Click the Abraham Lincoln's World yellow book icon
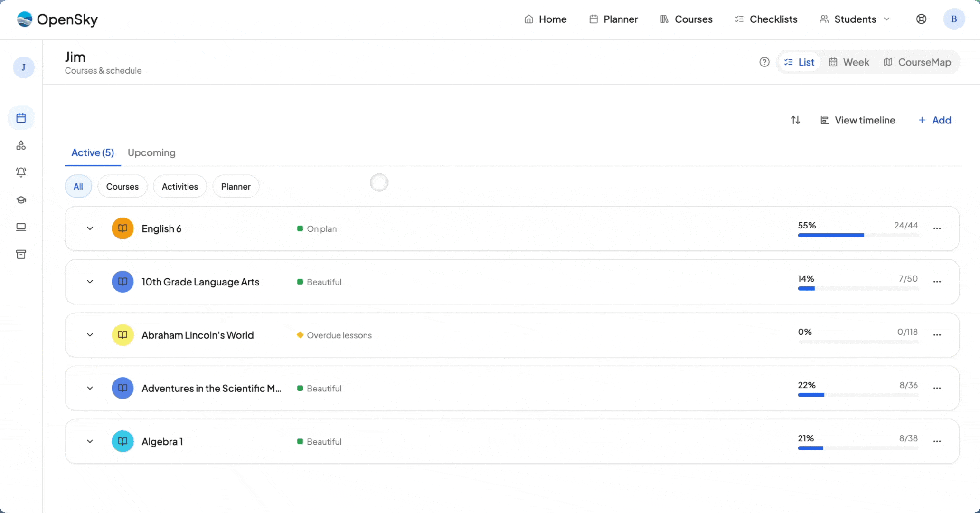The width and height of the screenshot is (980, 513). tap(122, 335)
